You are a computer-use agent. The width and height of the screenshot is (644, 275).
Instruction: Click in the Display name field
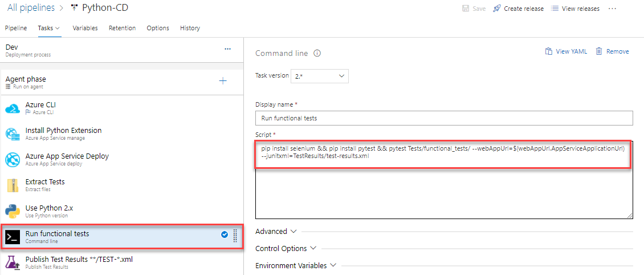(x=444, y=118)
